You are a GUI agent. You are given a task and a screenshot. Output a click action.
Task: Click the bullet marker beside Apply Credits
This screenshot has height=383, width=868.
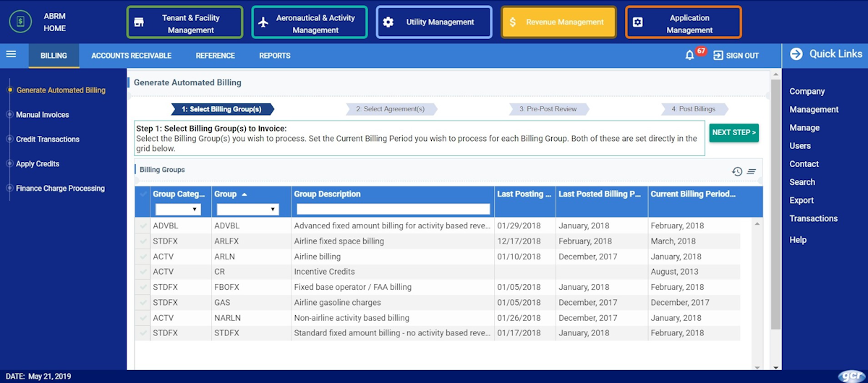click(x=9, y=164)
